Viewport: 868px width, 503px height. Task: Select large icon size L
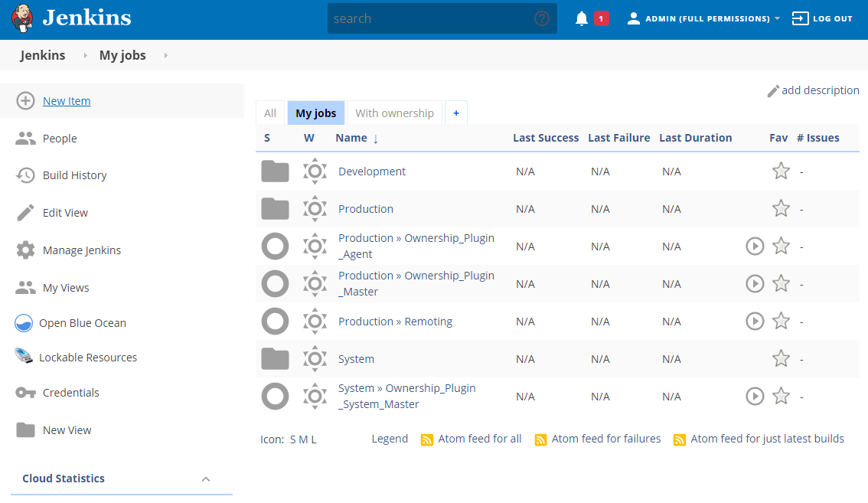pos(314,440)
